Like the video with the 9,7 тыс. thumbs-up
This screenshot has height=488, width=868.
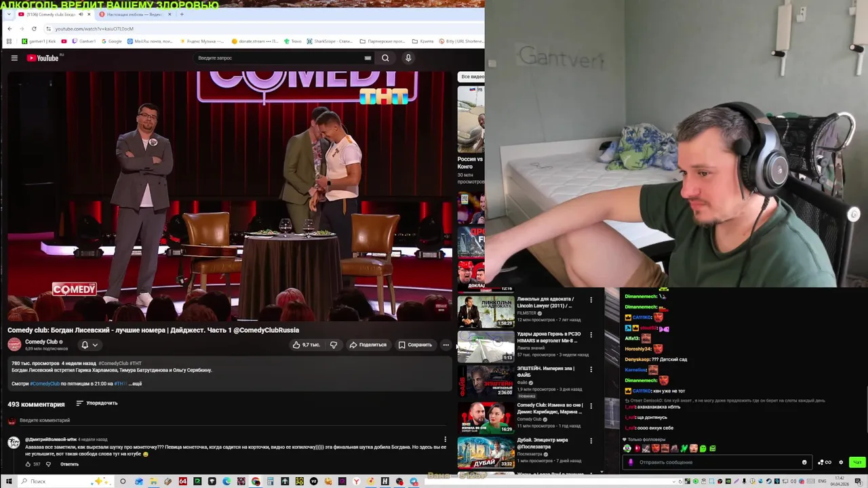coord(306,344)
